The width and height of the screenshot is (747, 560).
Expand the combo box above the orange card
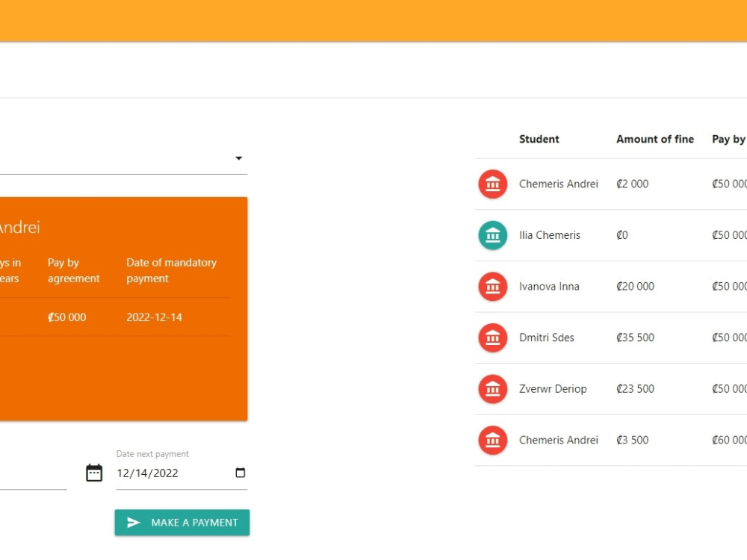pos(238,158)
